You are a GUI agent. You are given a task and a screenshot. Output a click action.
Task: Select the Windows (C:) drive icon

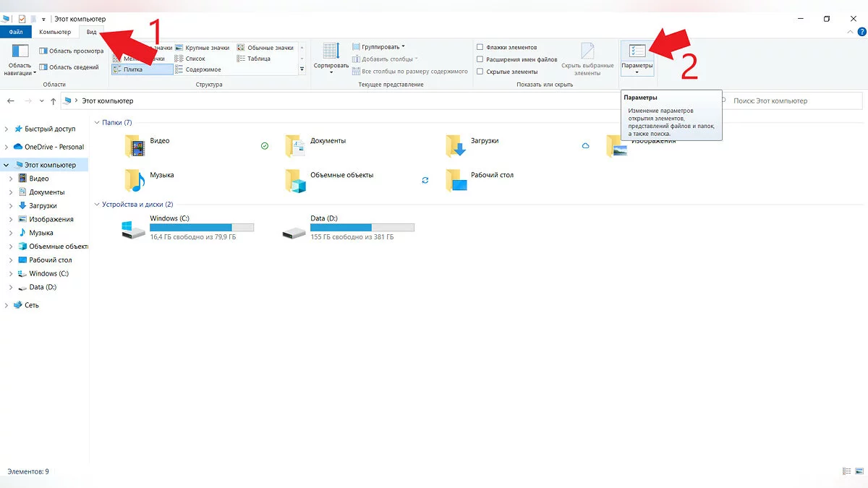(134, 230)
